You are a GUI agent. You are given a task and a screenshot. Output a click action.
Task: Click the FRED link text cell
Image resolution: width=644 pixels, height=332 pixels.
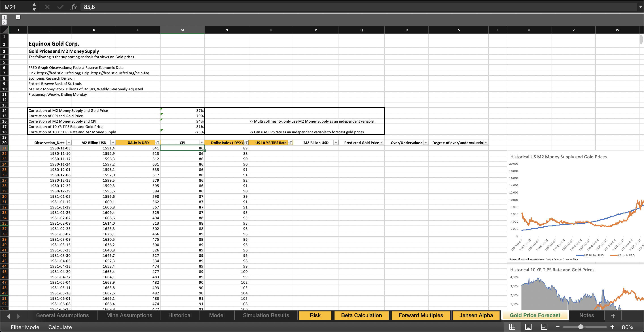pos(89,73)
